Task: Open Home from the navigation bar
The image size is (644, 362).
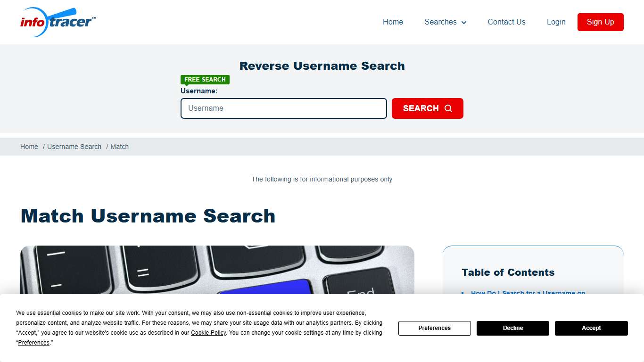Action: pyautogui.click(x=393, y=22)
